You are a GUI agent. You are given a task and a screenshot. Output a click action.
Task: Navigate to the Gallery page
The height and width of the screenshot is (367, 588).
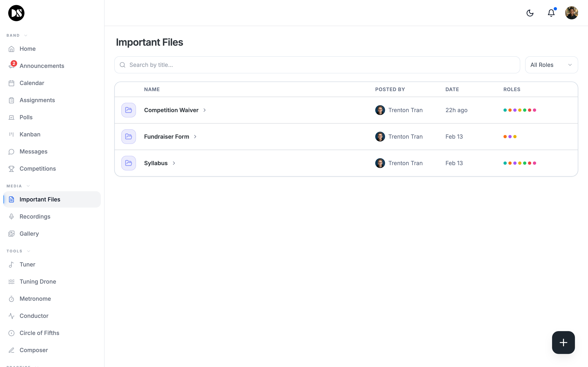29,233
